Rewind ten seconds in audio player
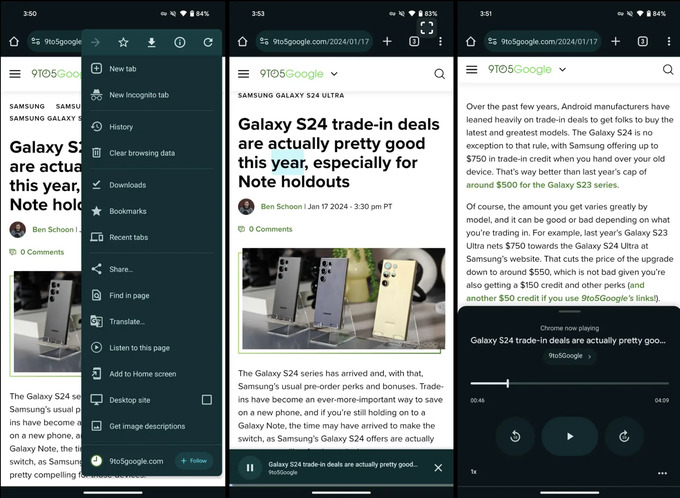The height and width of the screenshot is (498, 680). click(515, 436)
